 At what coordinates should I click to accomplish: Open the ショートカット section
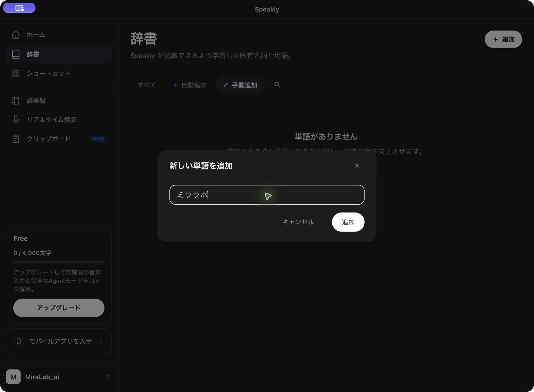(x=59, y=73)
